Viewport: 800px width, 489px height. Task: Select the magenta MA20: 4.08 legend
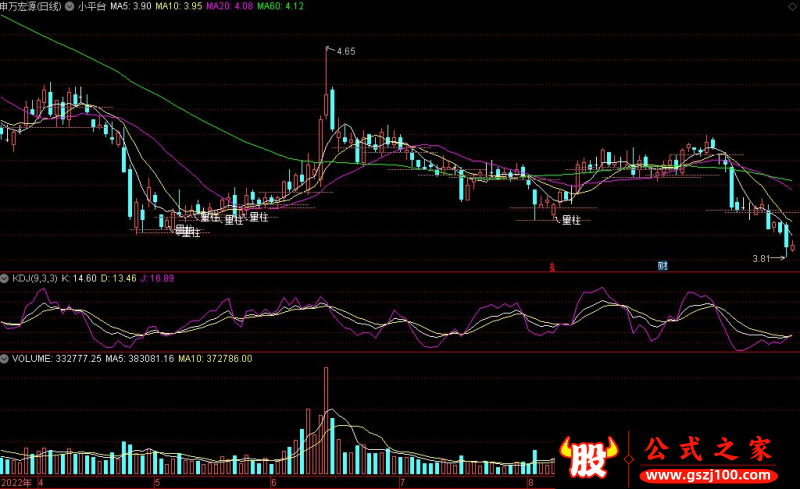231,6
